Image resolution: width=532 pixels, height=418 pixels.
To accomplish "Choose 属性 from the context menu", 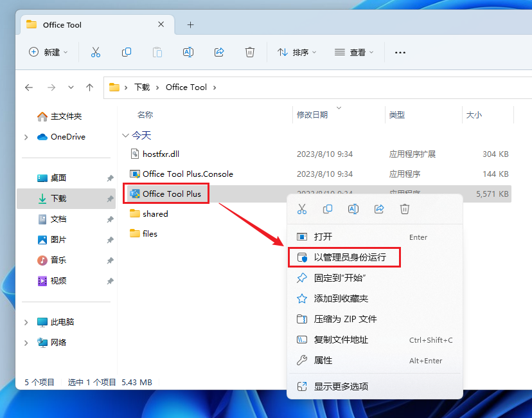I will point(375,360).
